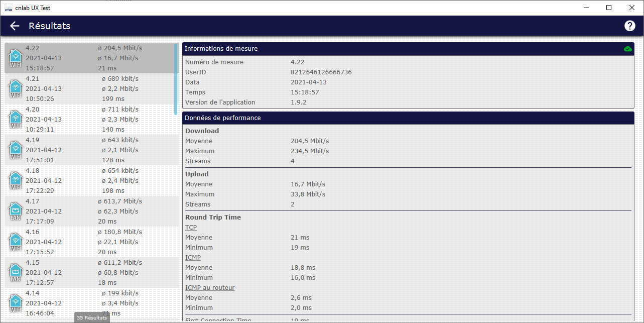This screenshot has height=323, width=644.
Task: Click the LAN house icon for measurement 4.17
Action: point(16,211)
